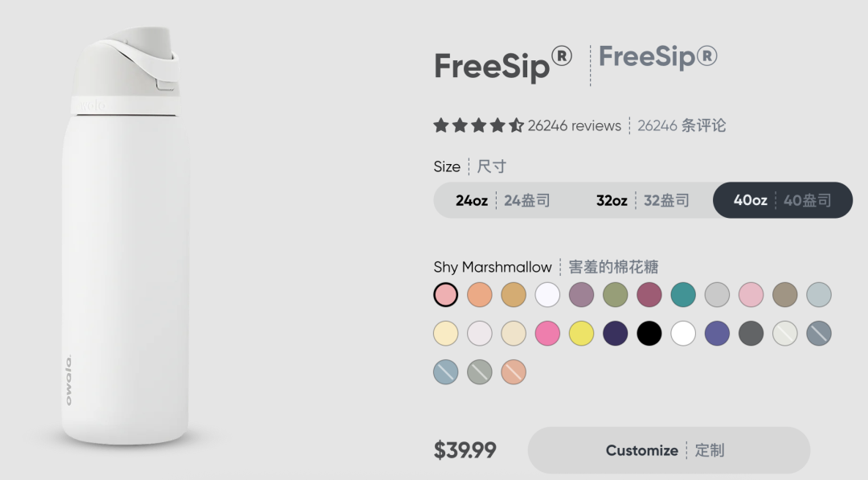Select the berry maroon color swatch
The image size is (868, 480).
coord(649,294)
